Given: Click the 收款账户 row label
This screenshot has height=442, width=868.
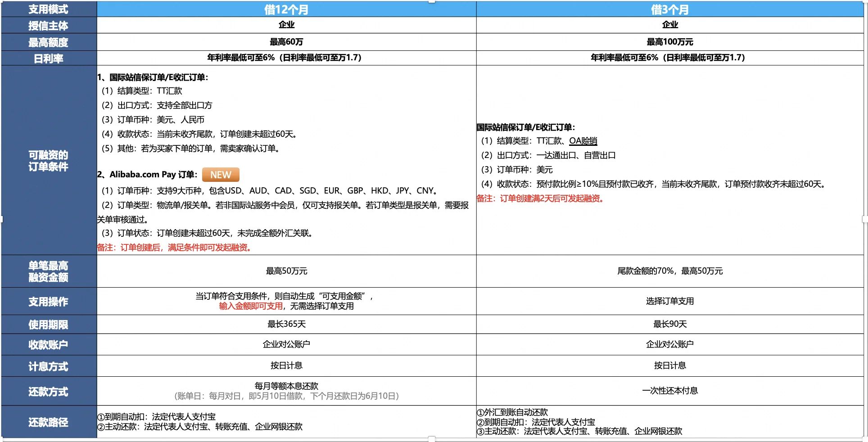Looking at the screenshot, I should [x=49, y=344].
